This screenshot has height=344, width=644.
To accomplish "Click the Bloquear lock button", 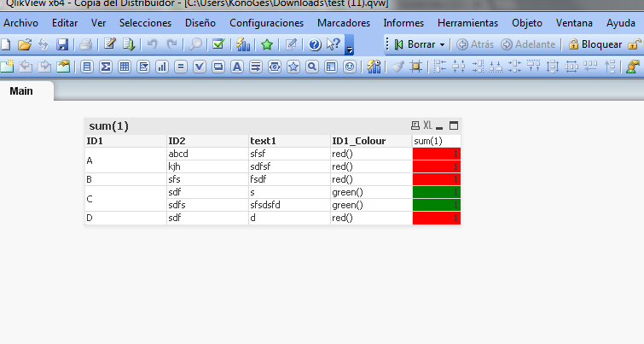I will coord(595,44).
